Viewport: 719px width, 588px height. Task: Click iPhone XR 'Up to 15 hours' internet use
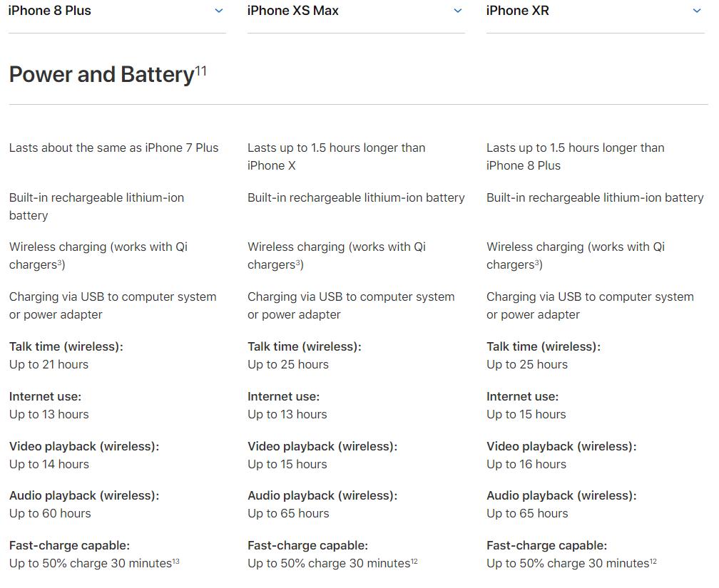click(526, 414)
